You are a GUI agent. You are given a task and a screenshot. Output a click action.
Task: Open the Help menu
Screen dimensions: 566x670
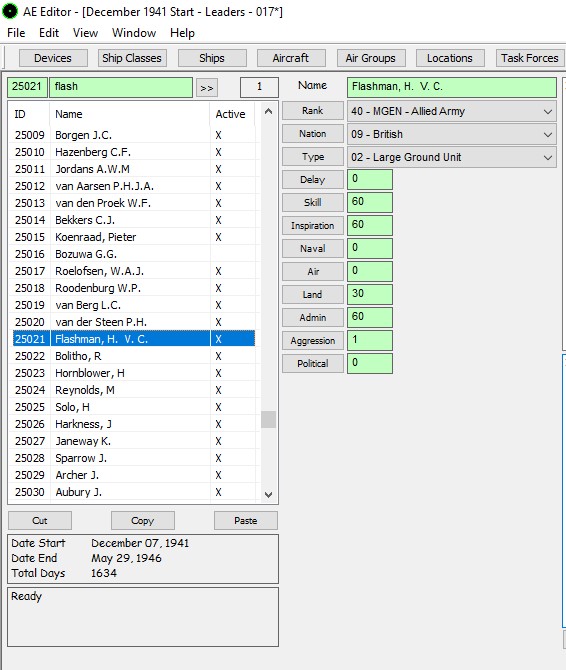click(x=182, y=33)
